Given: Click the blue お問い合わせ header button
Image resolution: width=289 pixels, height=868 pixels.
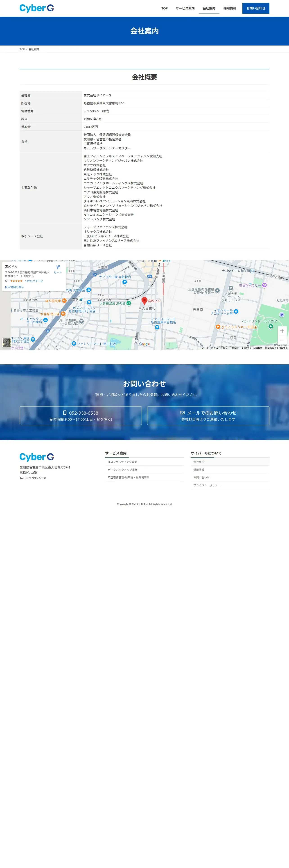Looking at the screenshot, I should coord(256,8).
